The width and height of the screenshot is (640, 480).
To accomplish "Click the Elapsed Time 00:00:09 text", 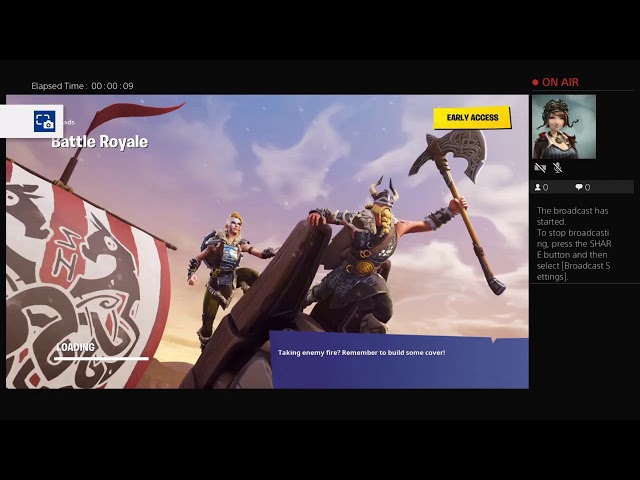I will point(82,86).
